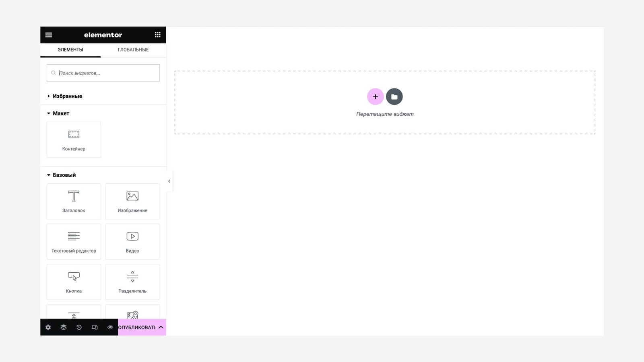Select the Разделитель widget
Image resolution: width=644 pixels, height=362 pixels.
click(x=132, y=282)
